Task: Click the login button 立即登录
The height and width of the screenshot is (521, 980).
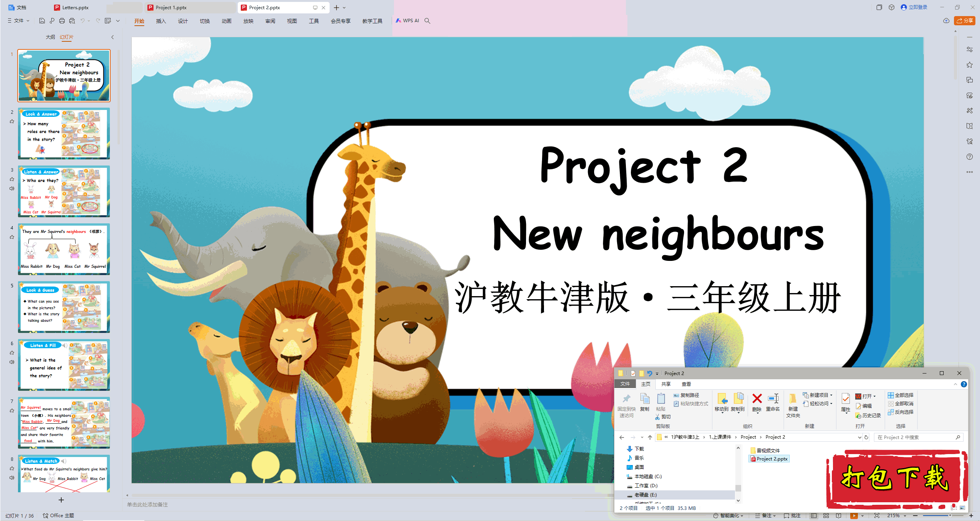Action: (914, 7)
